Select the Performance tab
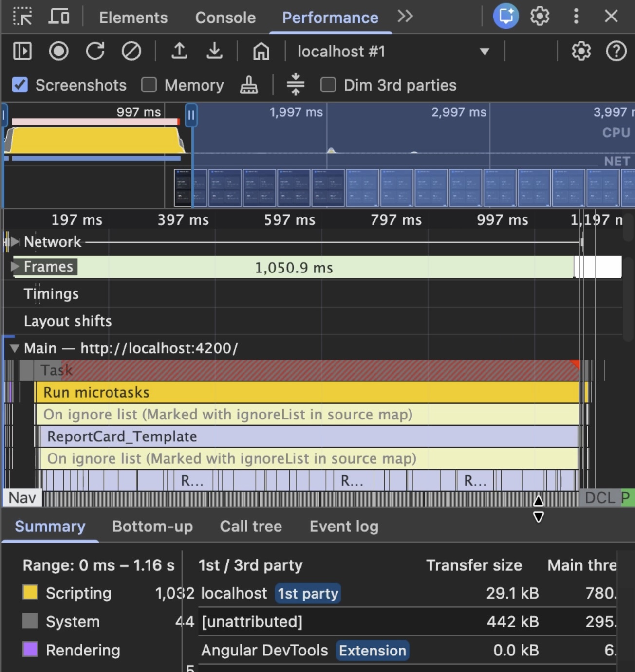This screenshot has width=635, height=672. pos(330,18)
